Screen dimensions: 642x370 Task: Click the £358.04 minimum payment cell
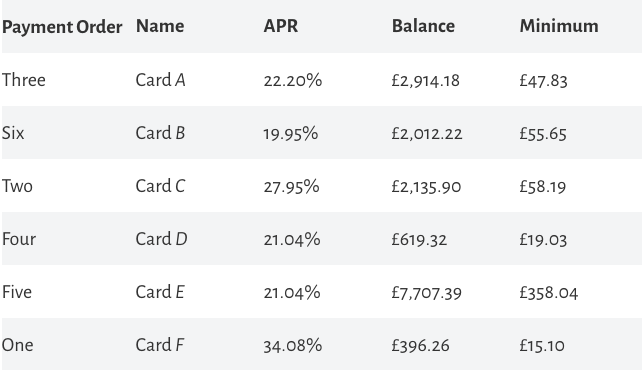[549, 293]
